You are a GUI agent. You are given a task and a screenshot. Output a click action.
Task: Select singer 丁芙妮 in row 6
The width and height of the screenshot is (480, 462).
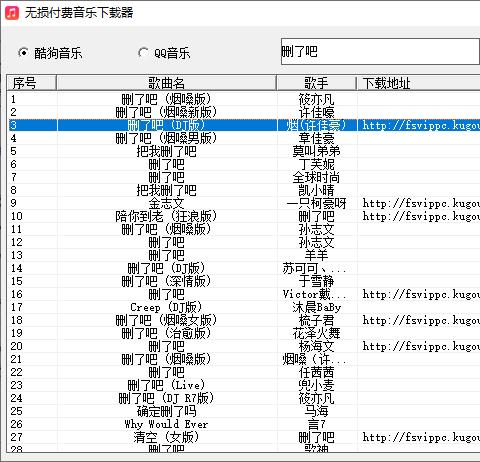316,164
